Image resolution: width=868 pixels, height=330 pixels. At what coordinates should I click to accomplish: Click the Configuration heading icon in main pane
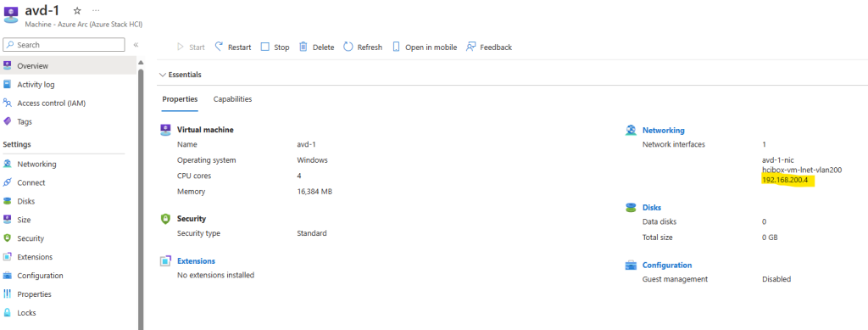tap(631, 266)
